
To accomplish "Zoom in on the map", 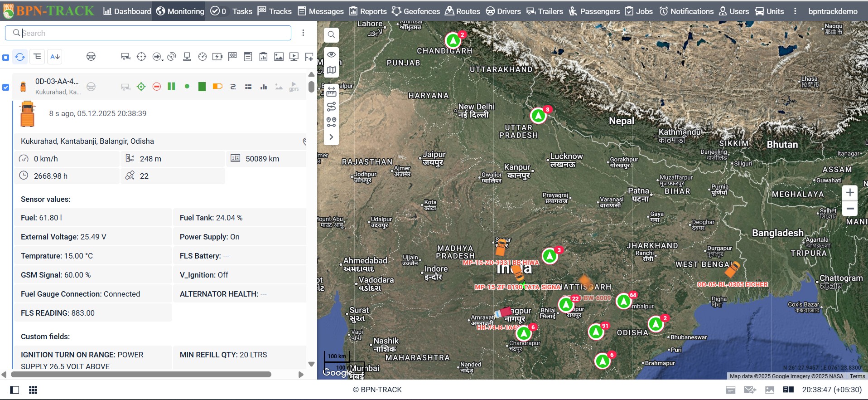I will [x=850, y=192].
